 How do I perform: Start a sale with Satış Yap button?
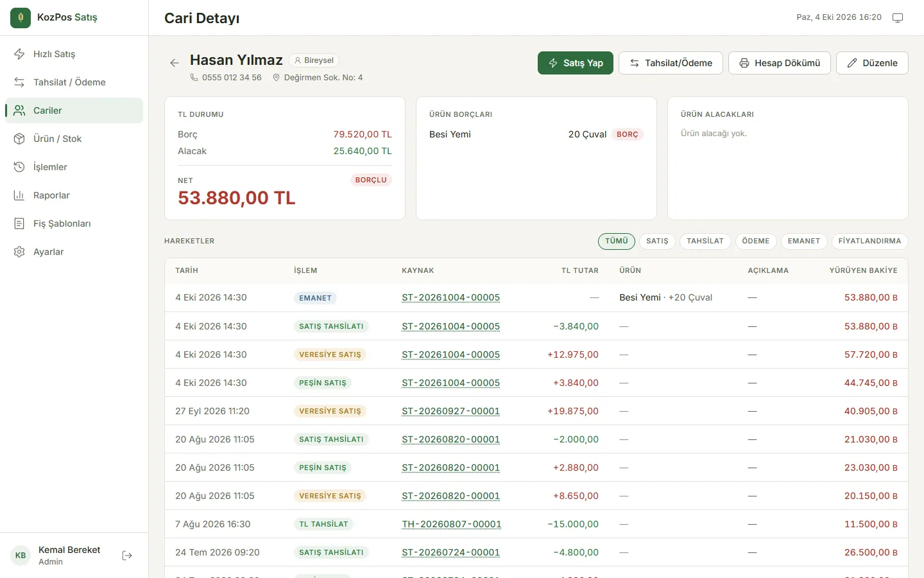coord(576,63)
